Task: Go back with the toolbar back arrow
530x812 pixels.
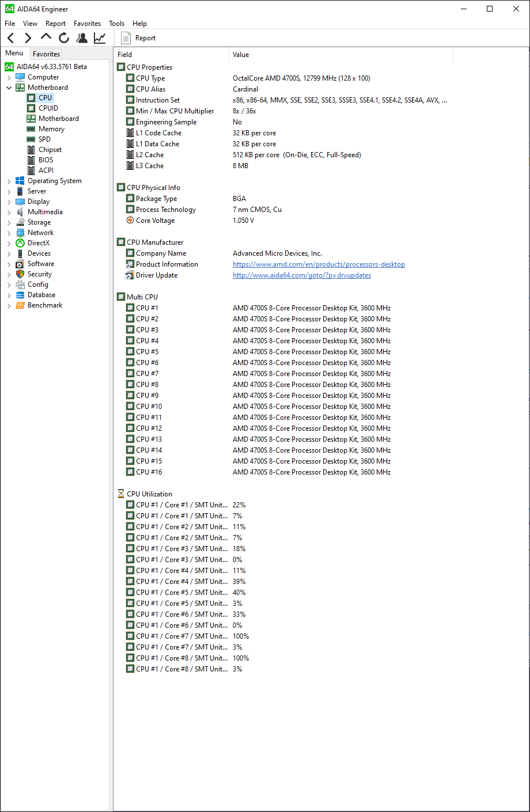Action: tap(11, 38)
